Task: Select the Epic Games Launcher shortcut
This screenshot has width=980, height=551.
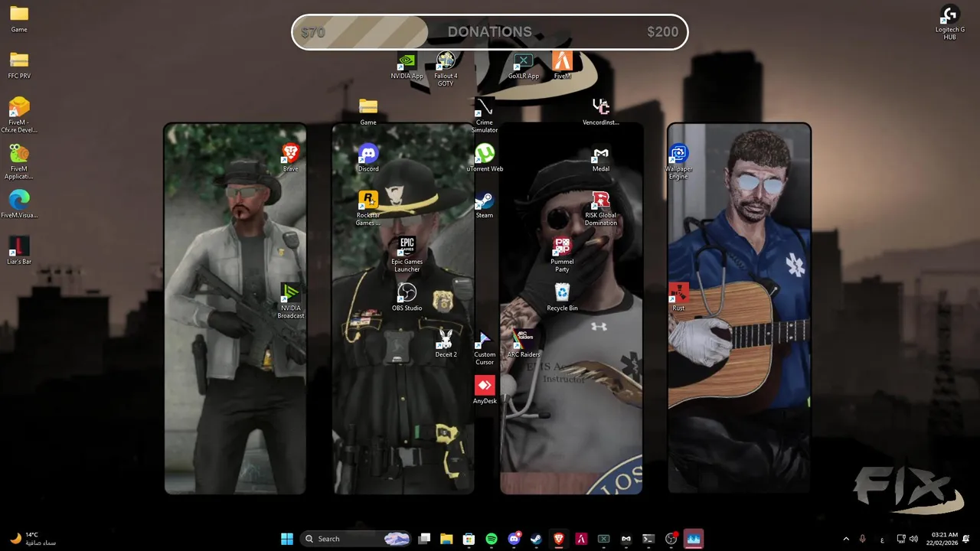Action: tap(407, 255)
